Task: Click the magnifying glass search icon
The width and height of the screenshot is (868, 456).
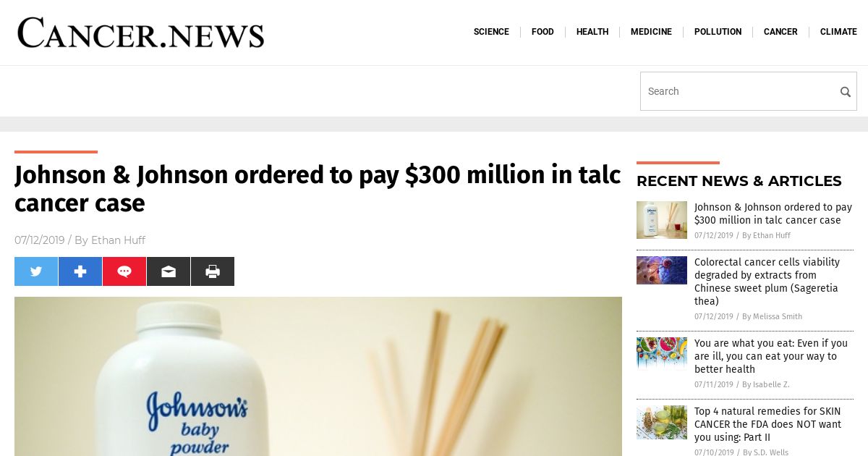Action: click(x=845, y=92)
